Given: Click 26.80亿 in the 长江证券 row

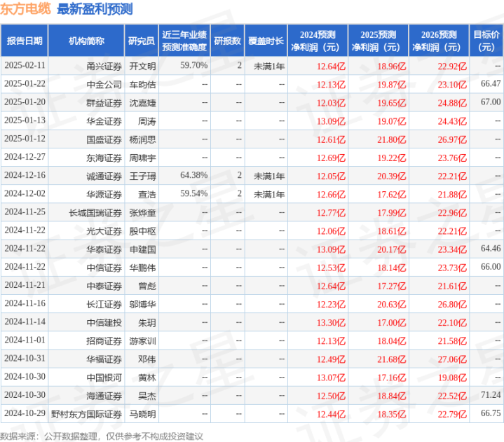Looking at the screenshot, I should (452, 304).
